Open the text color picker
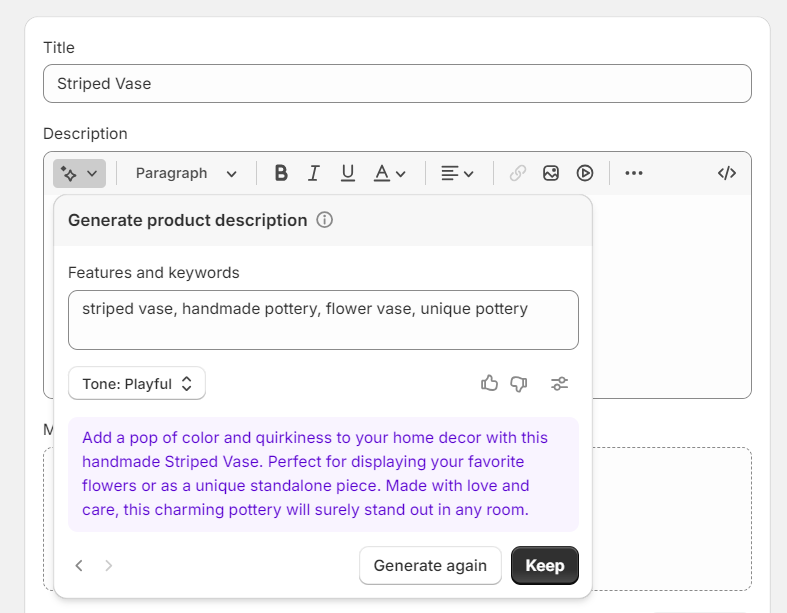 [x=389, y=173]
